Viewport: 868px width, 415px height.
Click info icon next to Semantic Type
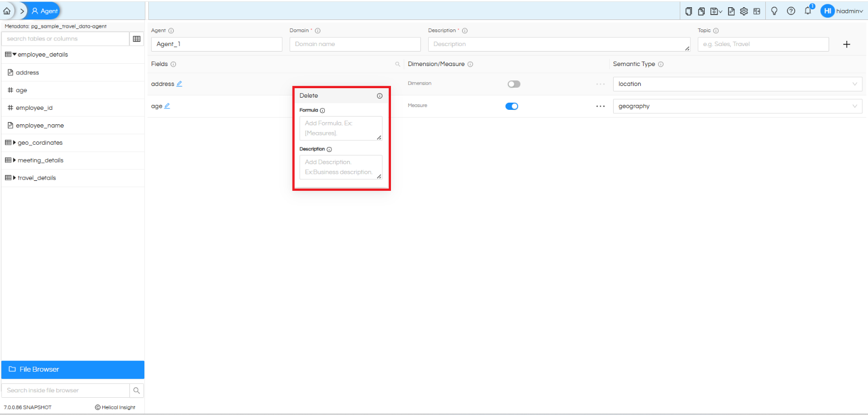(661, 64)
